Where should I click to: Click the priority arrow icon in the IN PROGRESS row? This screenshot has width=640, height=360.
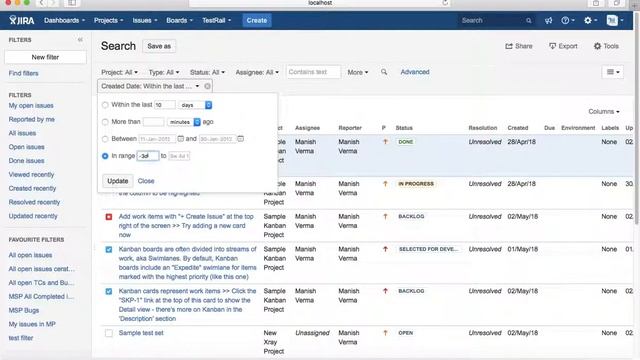click(x=385, y=184)
